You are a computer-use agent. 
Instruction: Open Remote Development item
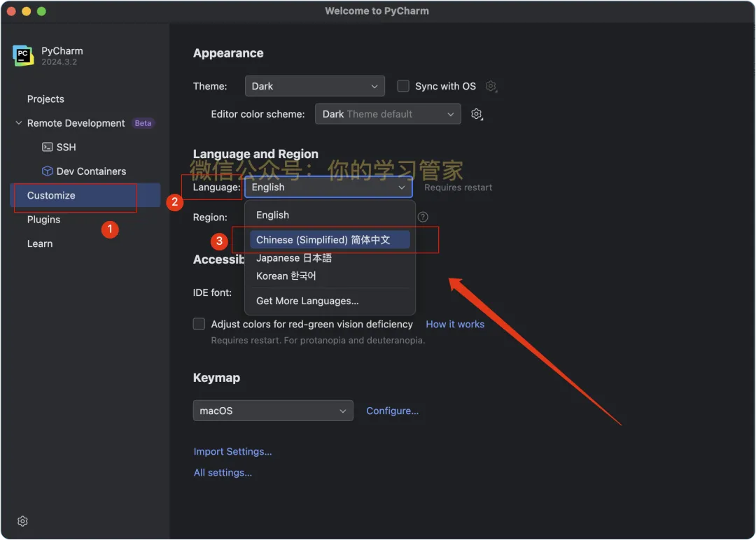point(76,123)
